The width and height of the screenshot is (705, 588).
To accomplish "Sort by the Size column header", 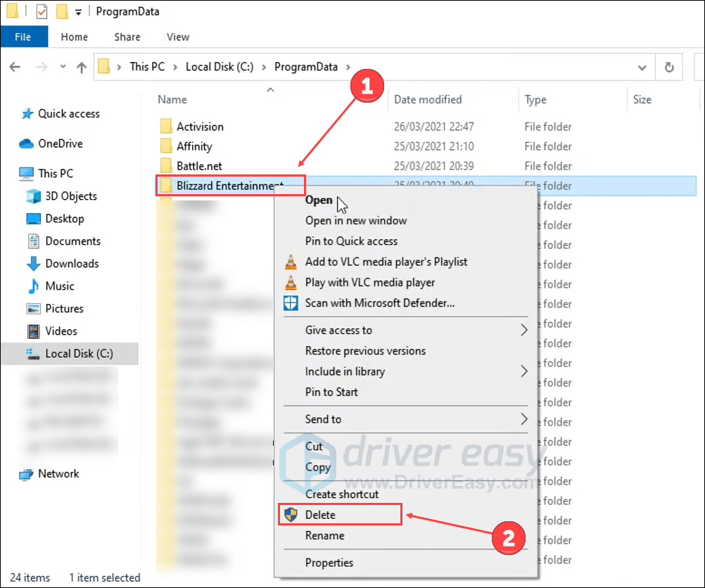I will tap(642, 99).
